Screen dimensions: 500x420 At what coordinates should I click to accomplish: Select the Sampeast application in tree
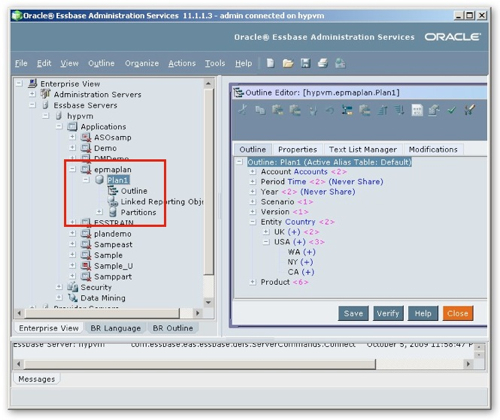(113, 244)
